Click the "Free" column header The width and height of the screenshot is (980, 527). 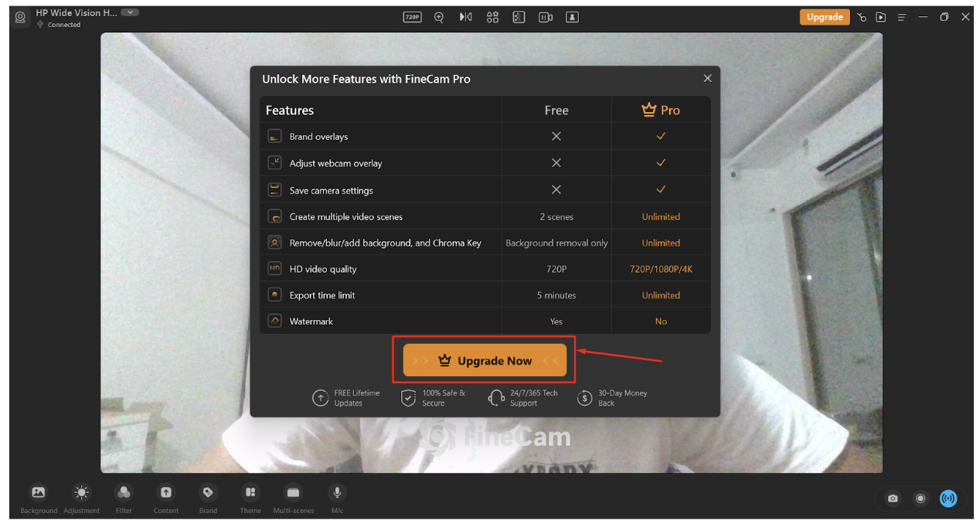coord(556,110)
